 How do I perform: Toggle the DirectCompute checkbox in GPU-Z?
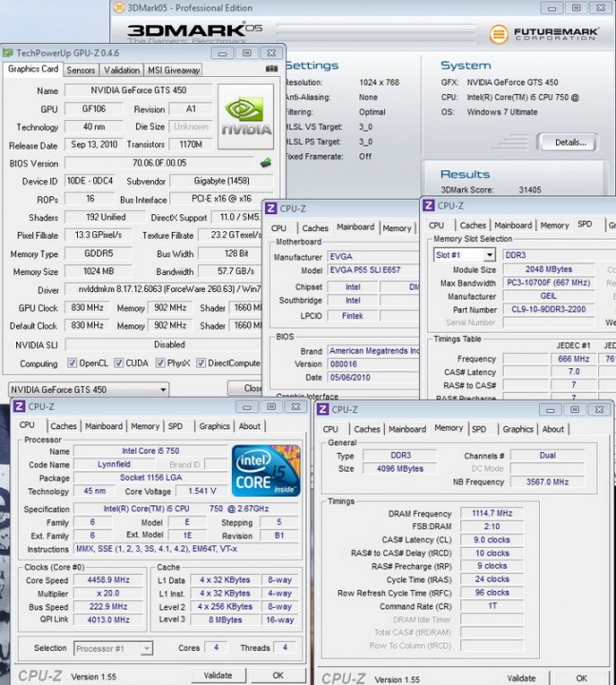pos(201,363)
